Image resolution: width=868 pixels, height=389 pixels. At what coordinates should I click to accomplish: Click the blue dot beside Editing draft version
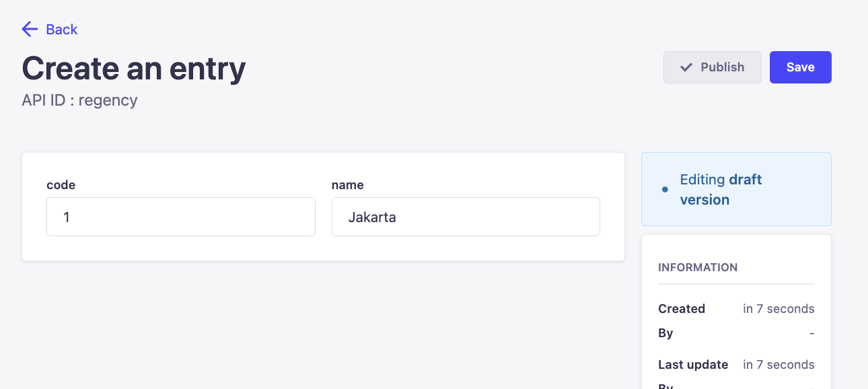665,189
